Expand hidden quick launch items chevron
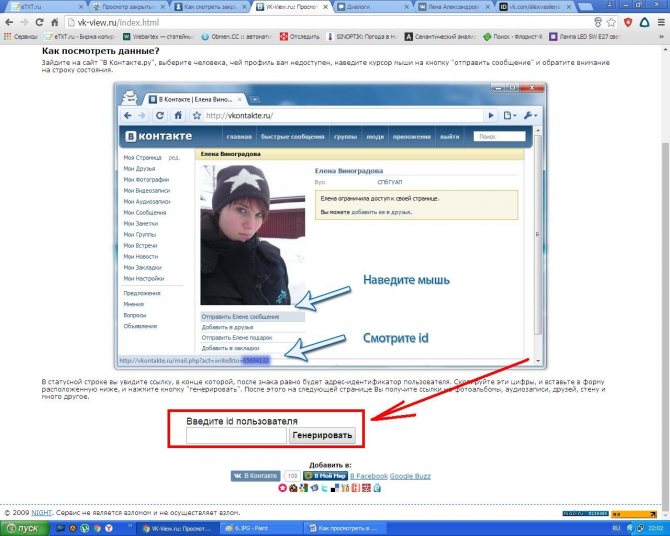670x536 pixels. coord(129,525)
